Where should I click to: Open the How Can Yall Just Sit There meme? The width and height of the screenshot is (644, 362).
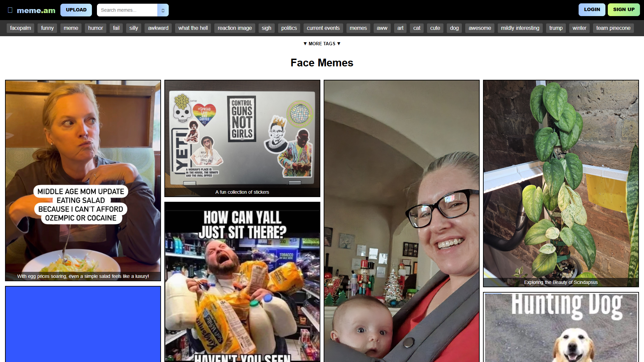point(242,282)
